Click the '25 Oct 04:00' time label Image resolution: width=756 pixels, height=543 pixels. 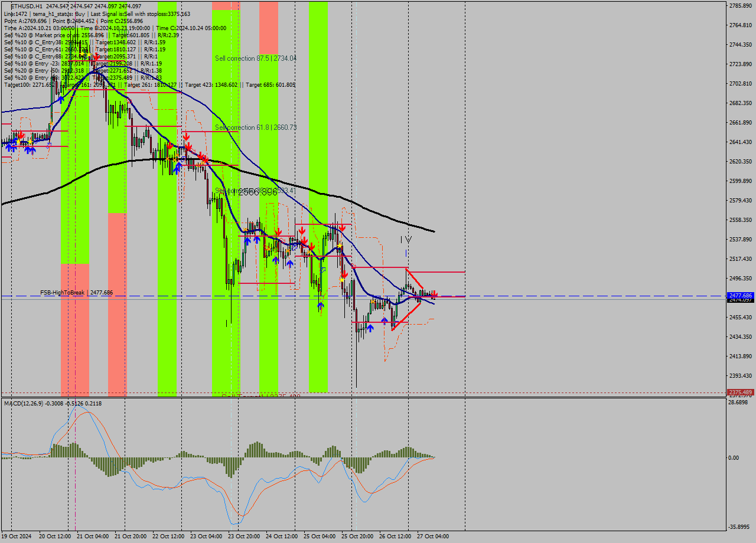point(320,537)
